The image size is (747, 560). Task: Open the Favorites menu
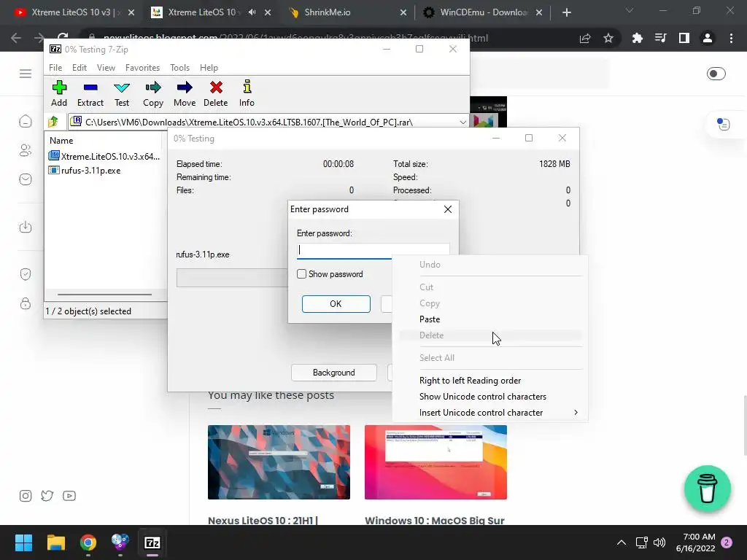(142, 68)
